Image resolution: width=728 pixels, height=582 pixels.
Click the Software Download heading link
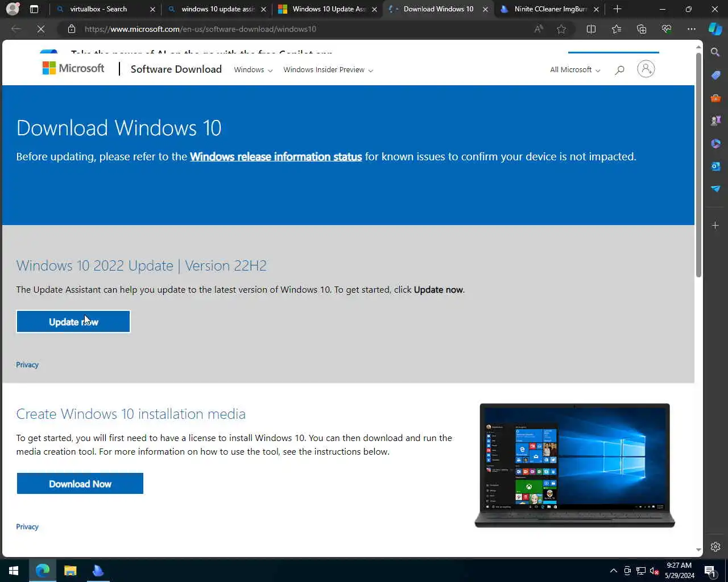coord(176,69)
